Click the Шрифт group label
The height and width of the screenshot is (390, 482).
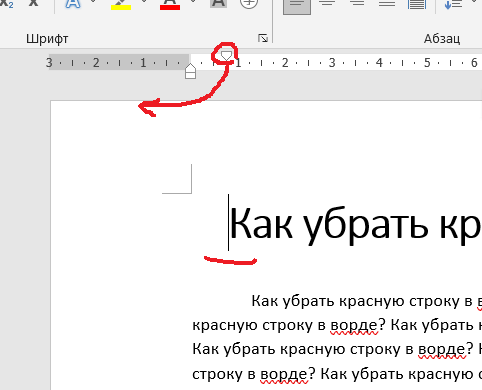[x=47, y=39]
